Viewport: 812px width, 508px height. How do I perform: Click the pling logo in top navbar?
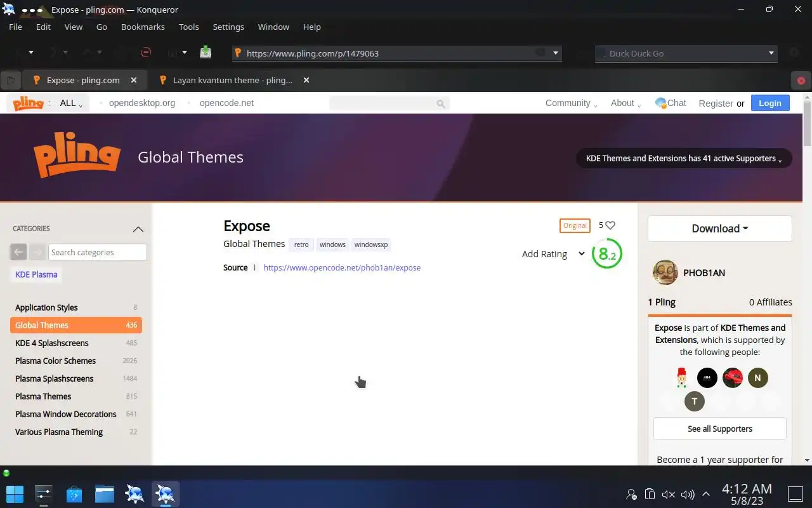(28, 103)
